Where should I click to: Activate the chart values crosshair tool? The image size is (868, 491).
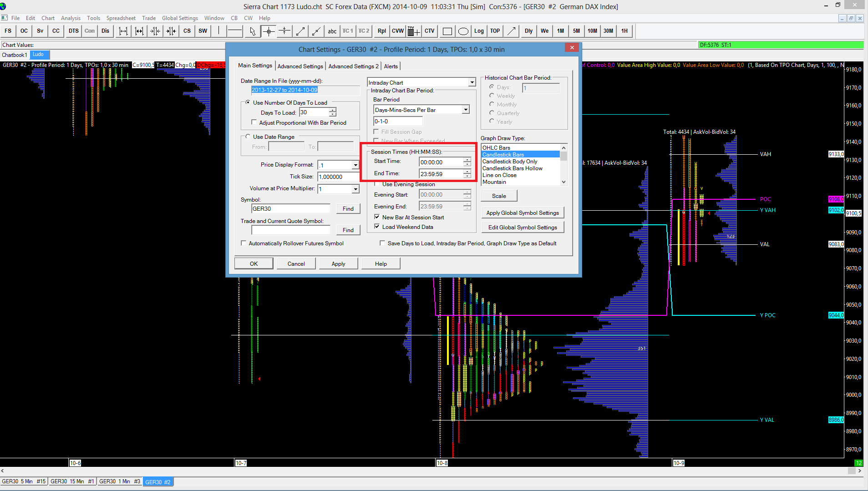pyautogui.click(x=269, y=31)
